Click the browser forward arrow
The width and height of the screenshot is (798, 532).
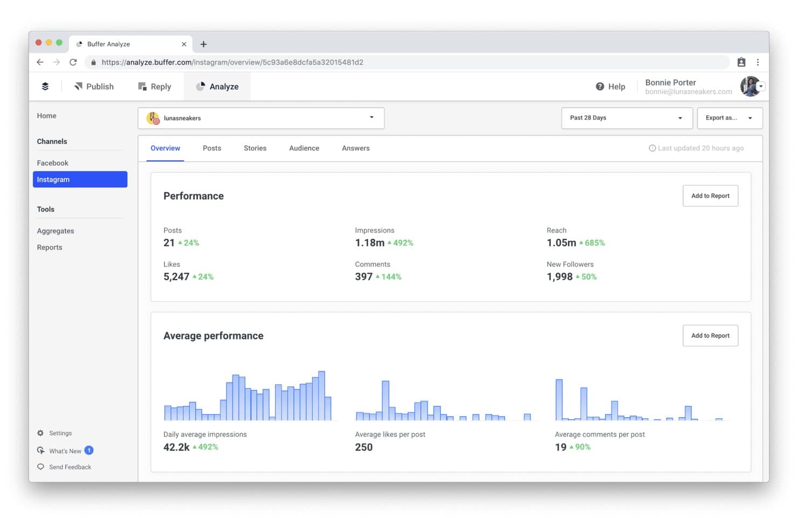pos(57,62)
